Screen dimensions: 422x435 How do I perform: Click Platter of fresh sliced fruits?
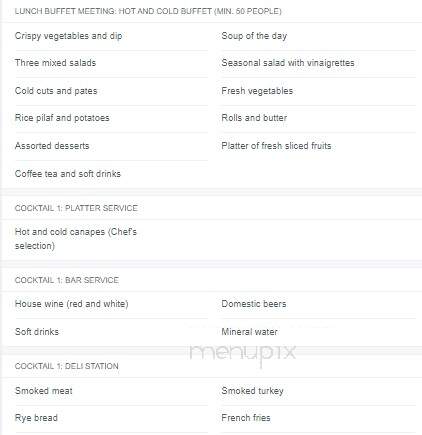click(276, 146)
